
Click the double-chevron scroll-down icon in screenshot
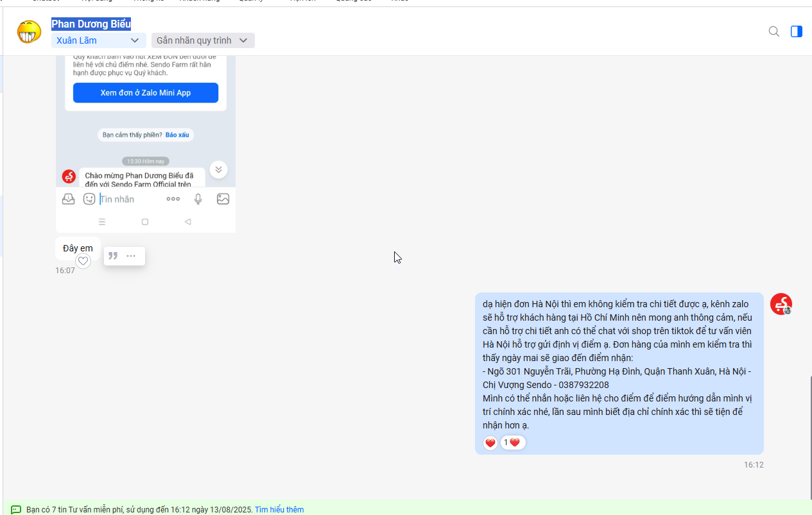click(218, 169)
